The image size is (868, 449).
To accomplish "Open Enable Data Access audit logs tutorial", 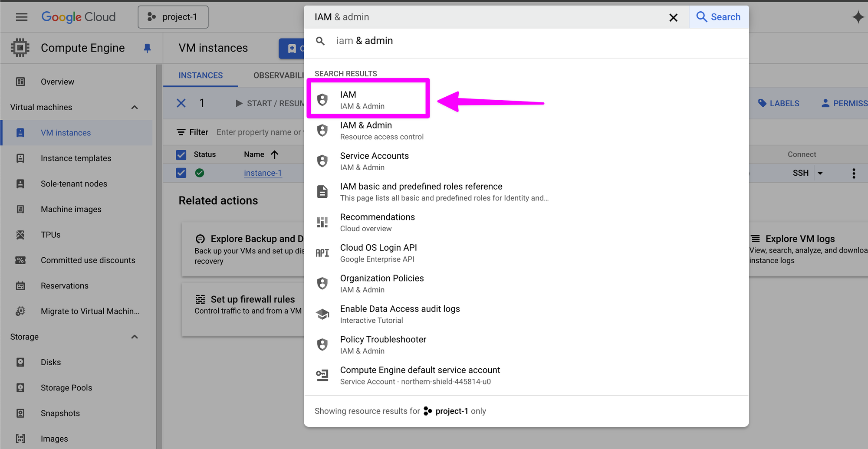I will [526, 314].
